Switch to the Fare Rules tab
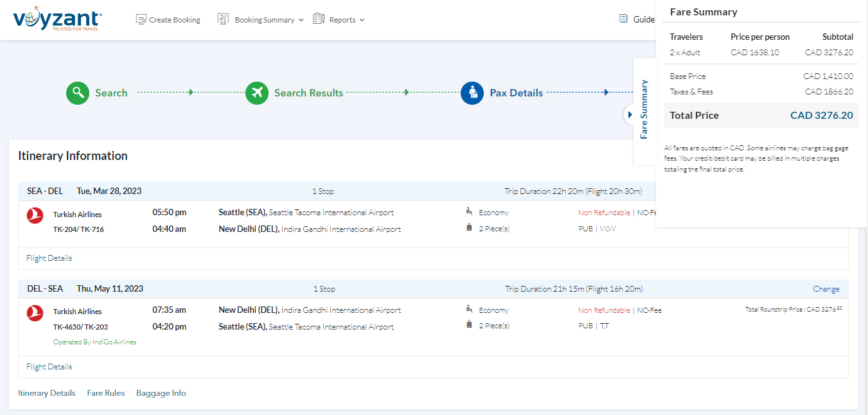Viewport: 868px width, 415px height. pos(106,393)
